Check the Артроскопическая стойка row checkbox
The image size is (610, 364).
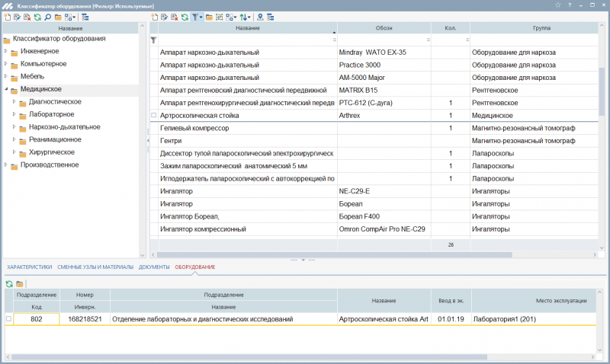tap(154, 116)
